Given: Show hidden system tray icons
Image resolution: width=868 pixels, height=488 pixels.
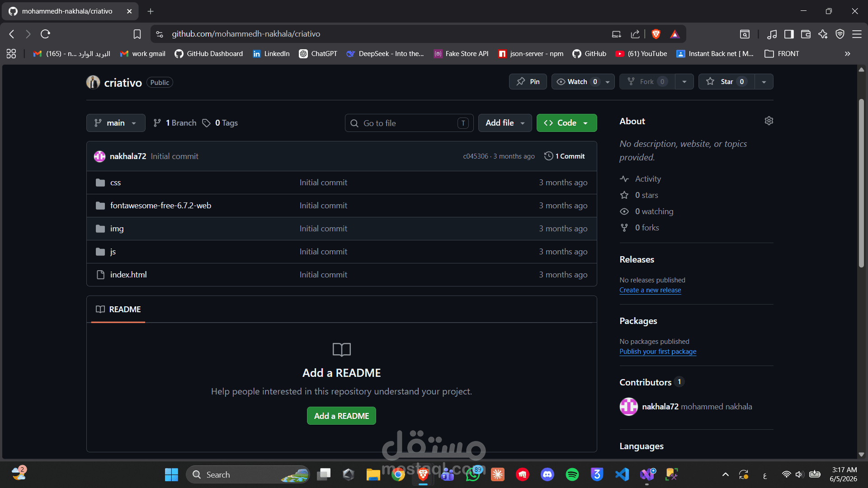Looking at the screenshot, I should click(725, 474).
